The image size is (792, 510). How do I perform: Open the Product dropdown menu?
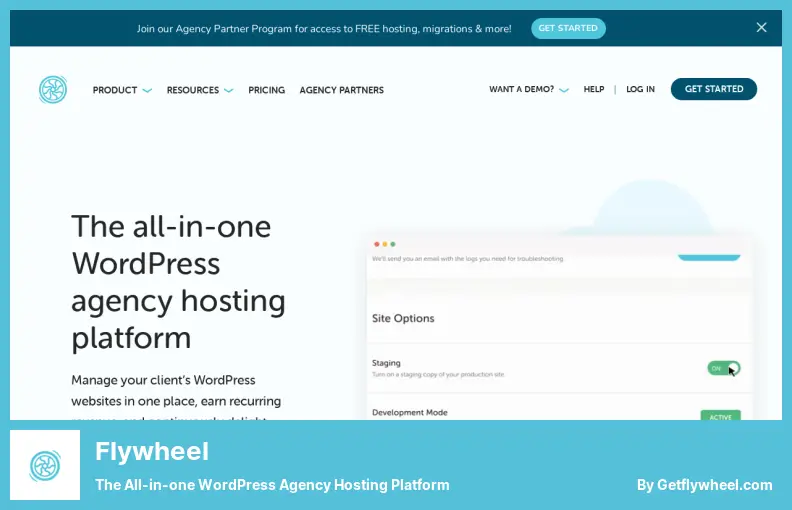(x=122, y=90)
